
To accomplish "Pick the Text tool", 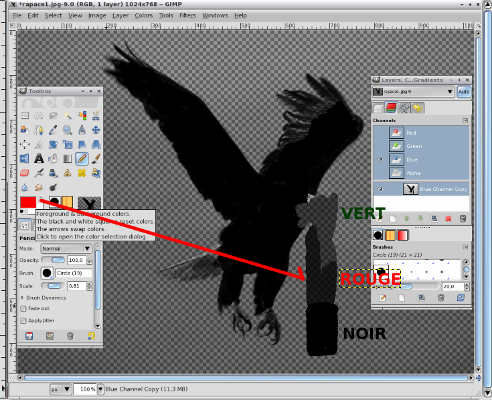I will [39, 159].
